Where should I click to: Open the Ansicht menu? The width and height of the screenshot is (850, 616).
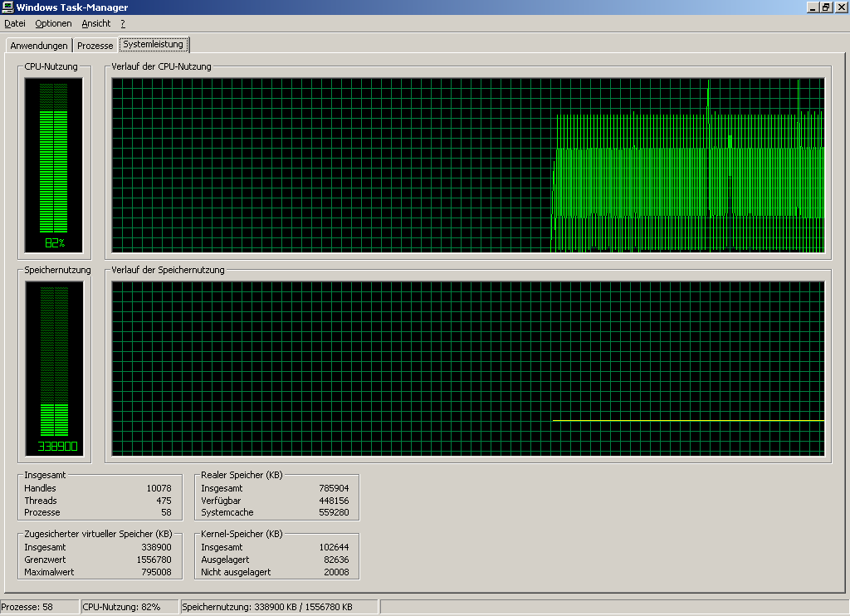coord(96,23)
